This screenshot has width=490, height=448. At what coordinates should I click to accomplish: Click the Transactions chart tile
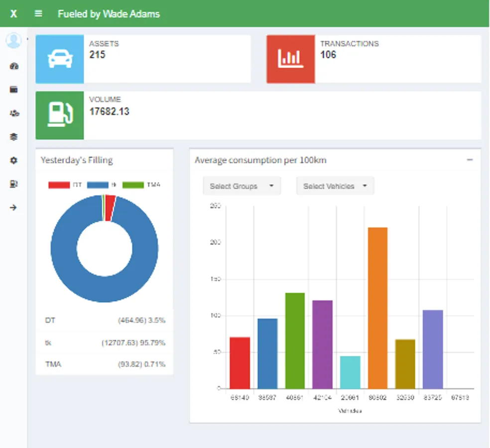coord(291,59)
